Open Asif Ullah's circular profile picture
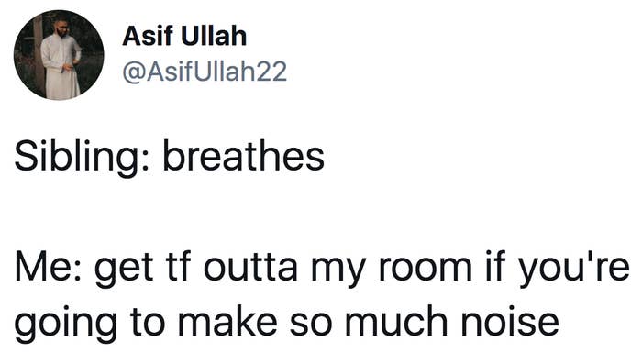642x364 pixels. point(59,55)
